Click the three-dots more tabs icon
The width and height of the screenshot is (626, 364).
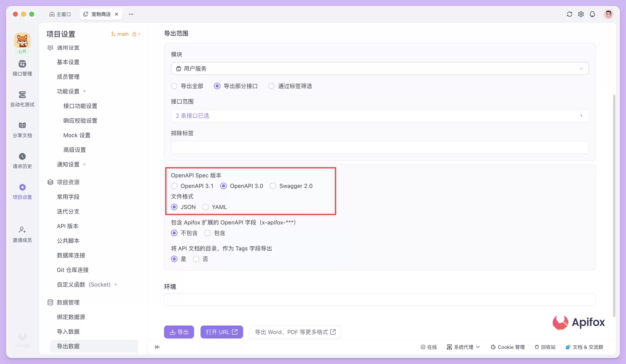(x=131, y=14)
